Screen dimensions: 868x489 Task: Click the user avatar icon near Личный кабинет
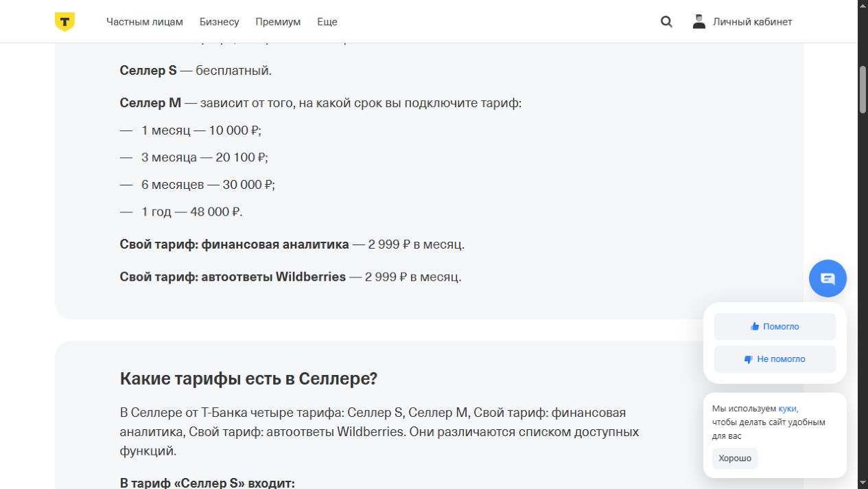pos(699,21)
